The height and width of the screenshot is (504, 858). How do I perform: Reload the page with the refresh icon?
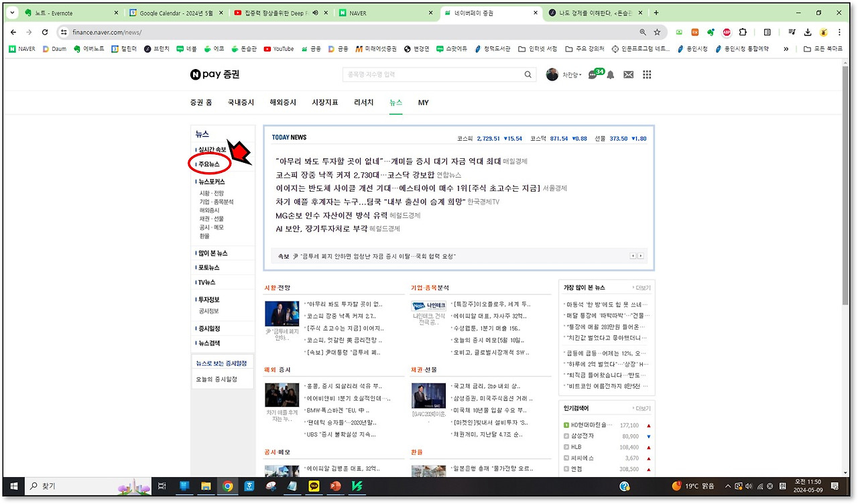tap(45, 32)
